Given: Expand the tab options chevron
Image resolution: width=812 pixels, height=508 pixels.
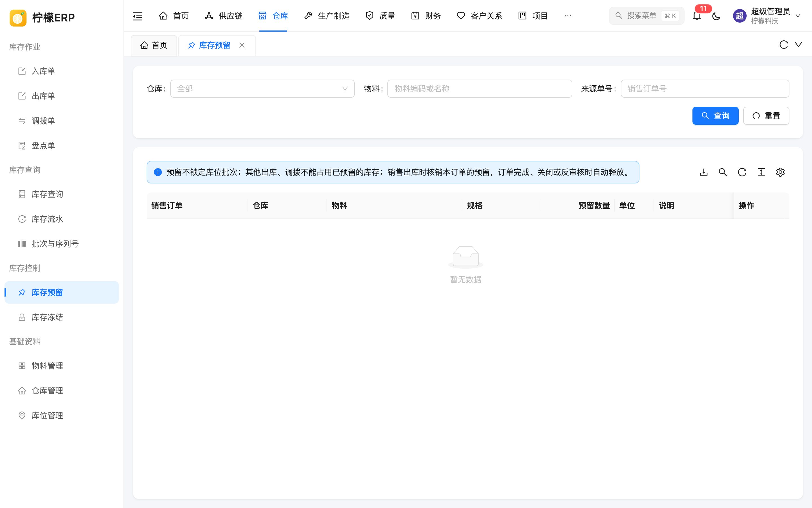Looking at the screenshot, I should (x=798, y=45).
